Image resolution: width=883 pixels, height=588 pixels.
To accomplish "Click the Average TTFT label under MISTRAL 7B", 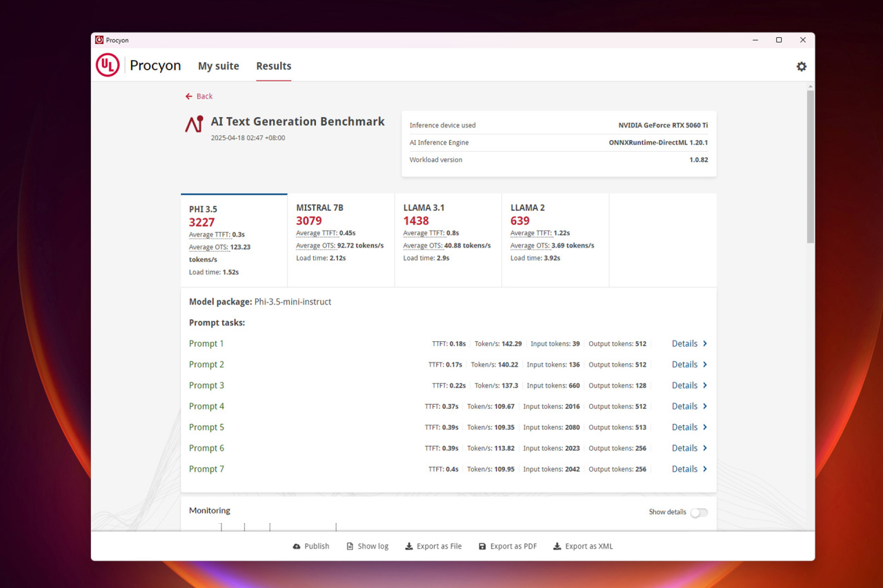I will pyautogui.click(x=317, y=233).
